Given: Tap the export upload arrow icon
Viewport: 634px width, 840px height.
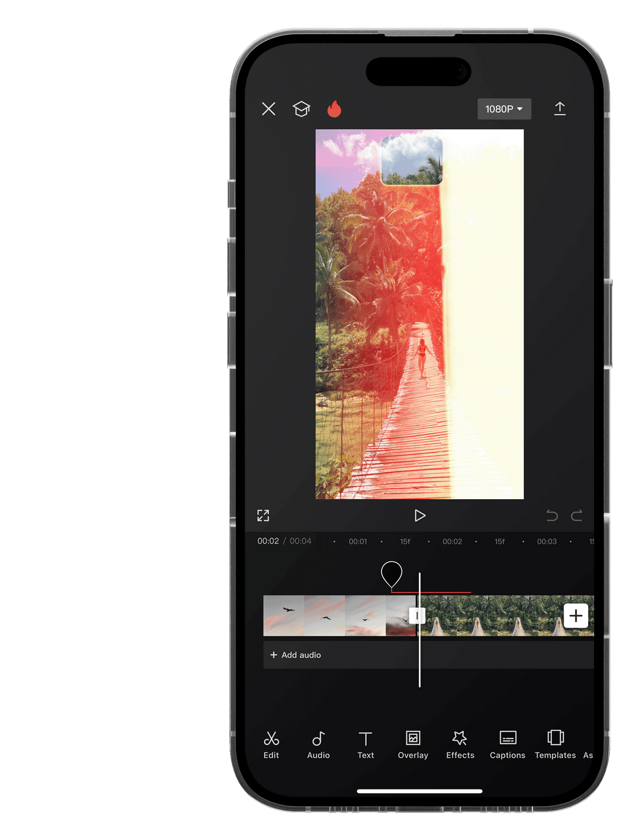Looking at the screenshot, I should (x=559, y=109).
